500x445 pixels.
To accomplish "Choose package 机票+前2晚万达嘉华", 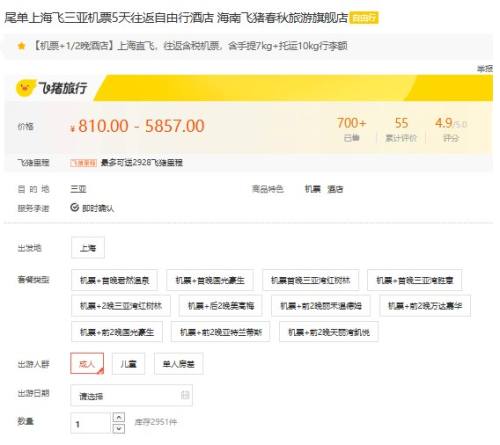I will click(425, 306).
